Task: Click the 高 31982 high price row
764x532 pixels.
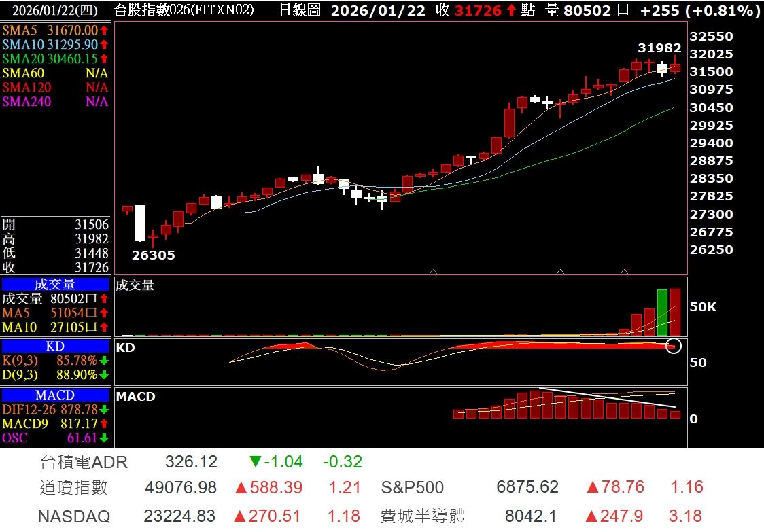Action: (x=55, y=238)
